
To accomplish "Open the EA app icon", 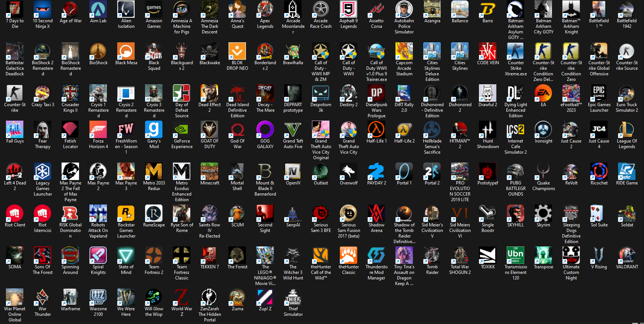I will (x=543, y=93).
